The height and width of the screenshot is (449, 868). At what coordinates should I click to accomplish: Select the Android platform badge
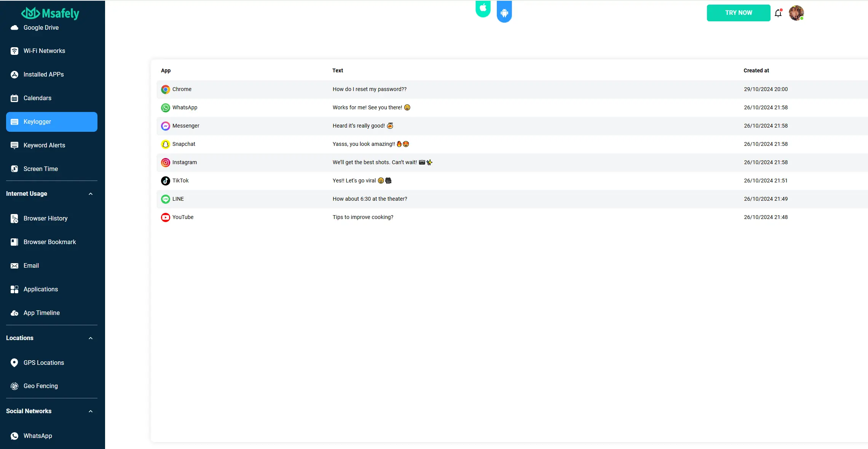504,11
